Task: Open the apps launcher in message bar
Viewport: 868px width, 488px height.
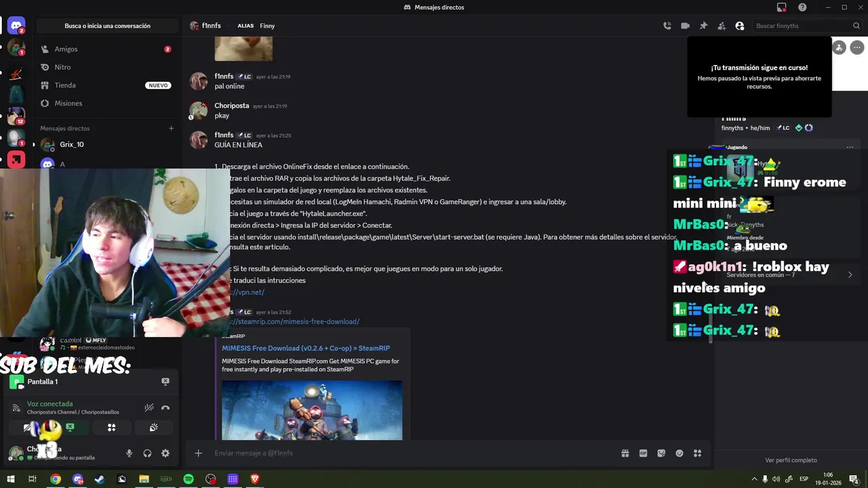Action: (697, 453)
